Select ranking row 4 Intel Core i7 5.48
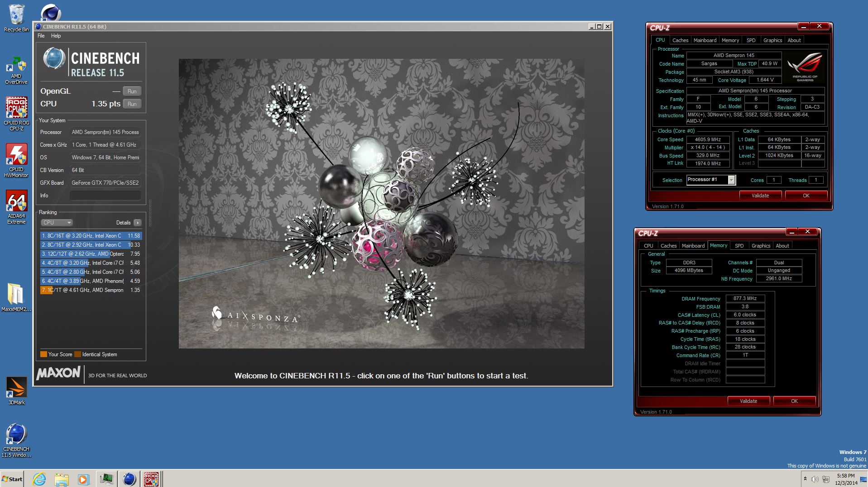This screenshot has height=487, width=868. (91, 263)
